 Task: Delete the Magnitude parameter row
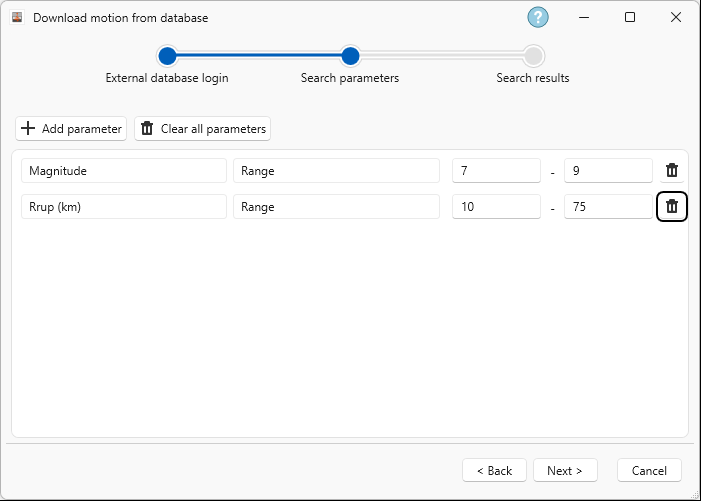[x=671, y=170]
